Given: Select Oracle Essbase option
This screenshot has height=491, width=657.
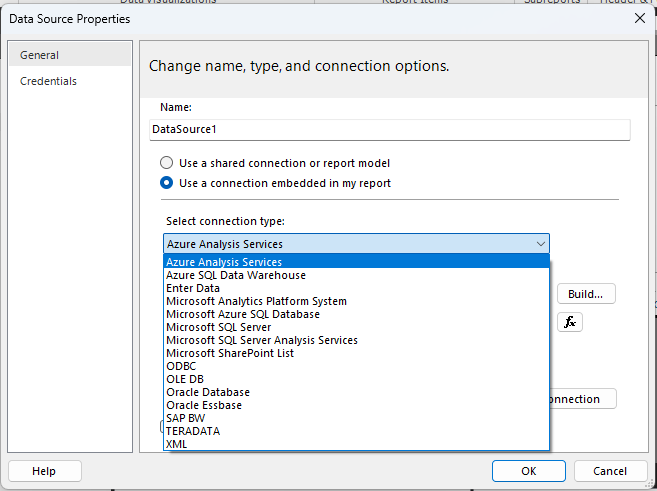Looking at the screenshot, I should pos(356,405).
